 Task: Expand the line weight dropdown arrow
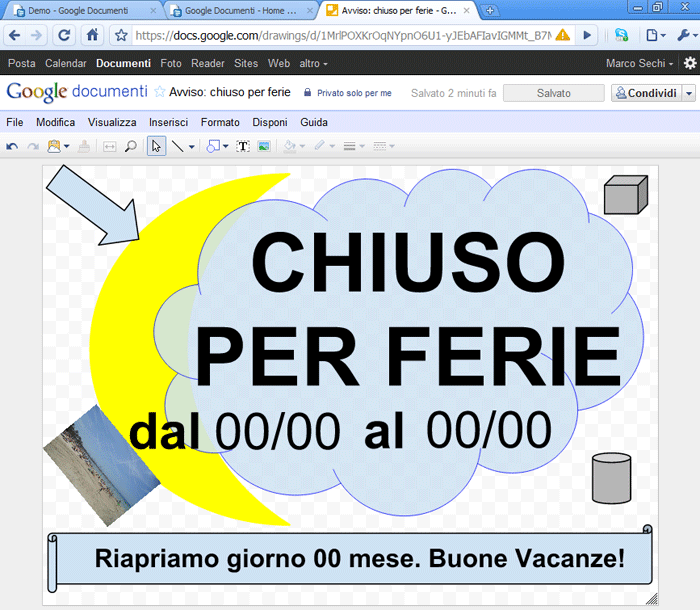point(362,146)
